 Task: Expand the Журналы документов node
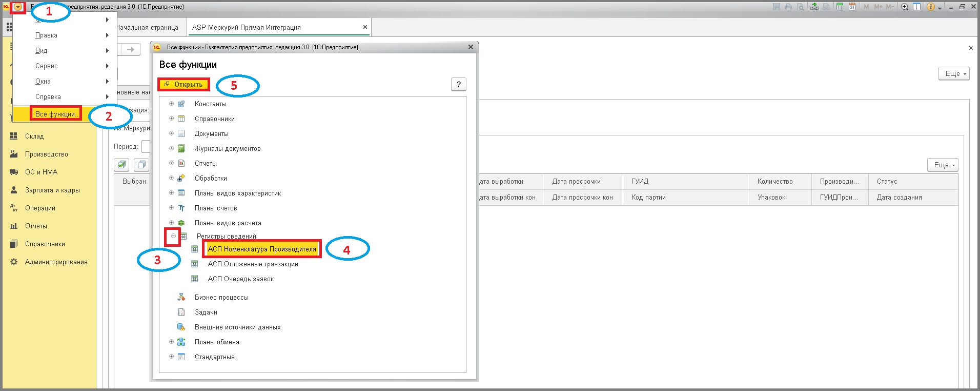(172, 148)
